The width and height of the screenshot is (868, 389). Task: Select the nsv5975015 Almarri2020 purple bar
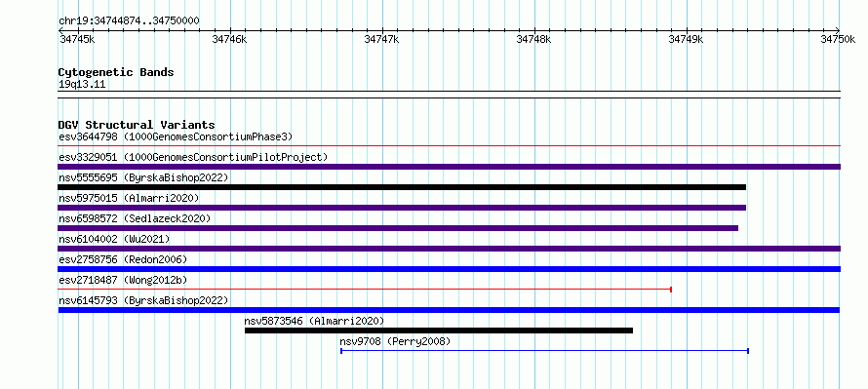[x=402, y=208]
